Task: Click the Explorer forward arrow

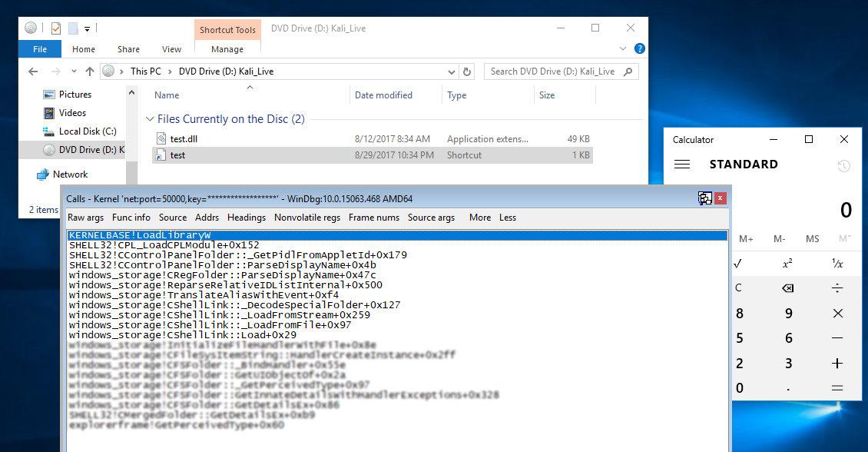Action: click(x=55, y=71)
